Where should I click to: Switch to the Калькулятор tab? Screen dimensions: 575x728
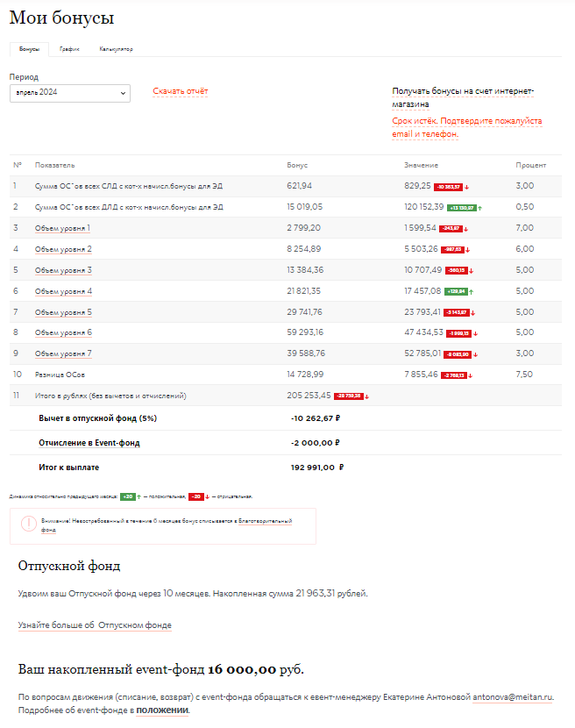[x=116, y=49]
